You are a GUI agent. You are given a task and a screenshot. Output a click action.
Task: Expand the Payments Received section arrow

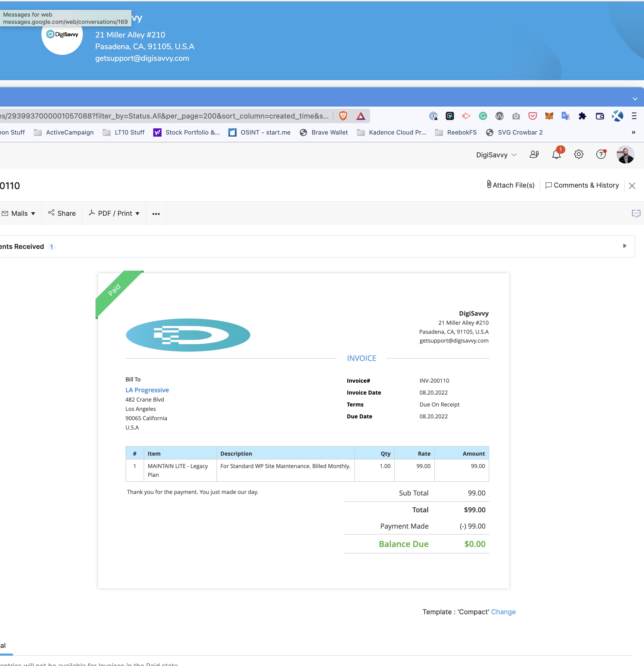pos(625,246)
